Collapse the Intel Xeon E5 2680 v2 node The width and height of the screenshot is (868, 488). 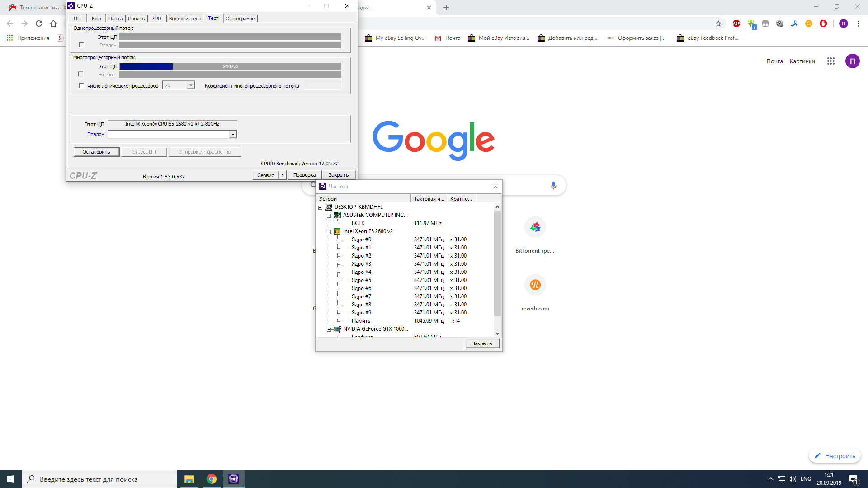click(329, 232)
